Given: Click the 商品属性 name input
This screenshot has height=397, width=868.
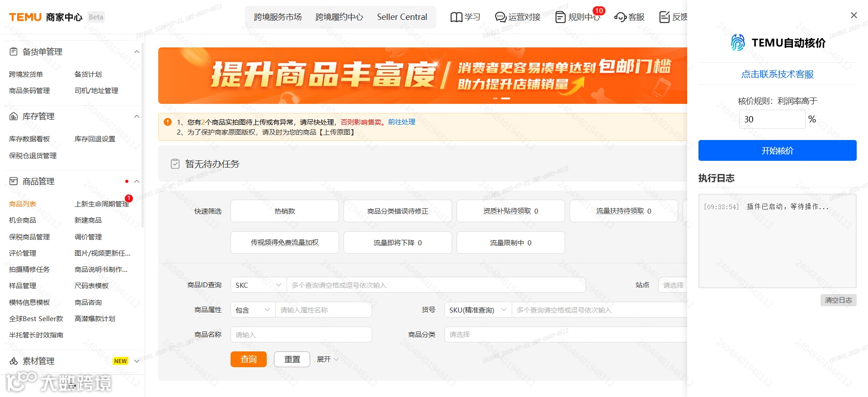Looking at the screenshot, I should [324, 310].
